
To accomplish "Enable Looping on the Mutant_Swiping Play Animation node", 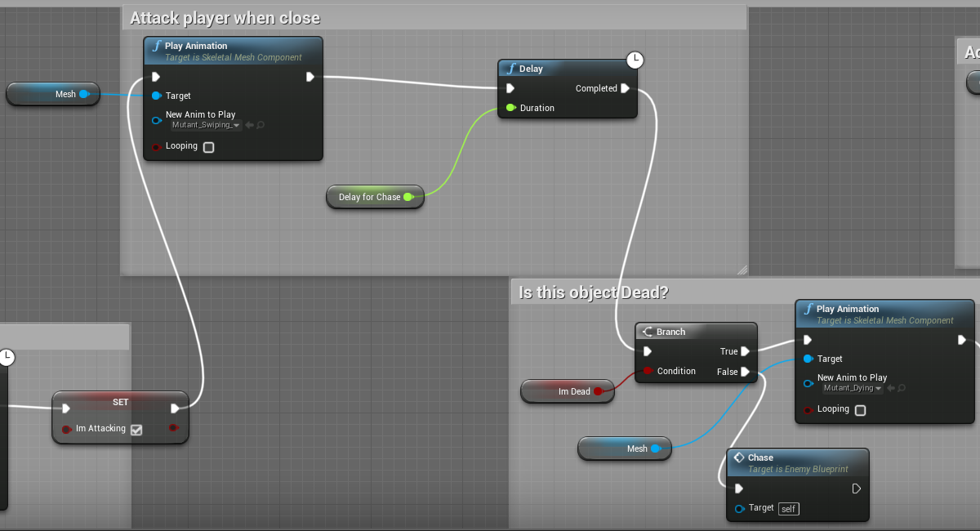I will pos(208,147).
